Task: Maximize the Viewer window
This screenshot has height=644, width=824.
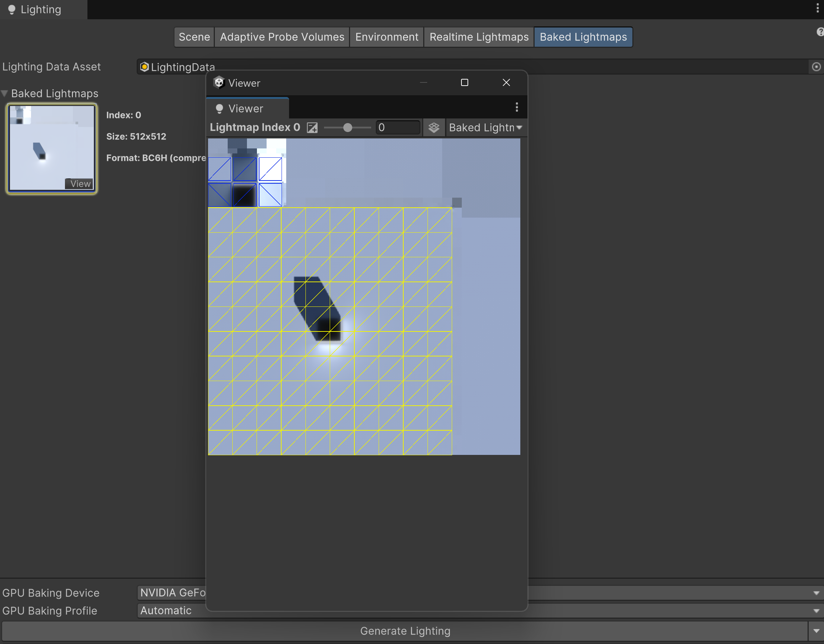Action: 464,83
